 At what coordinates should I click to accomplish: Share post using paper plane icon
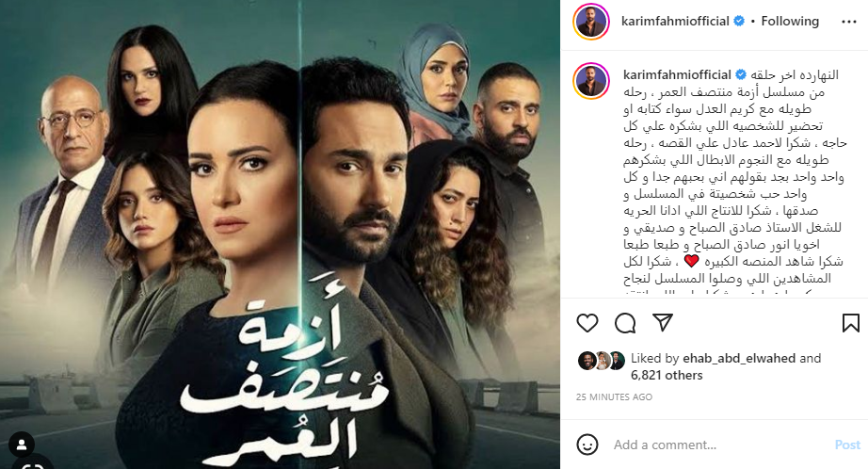click(662, 322)
